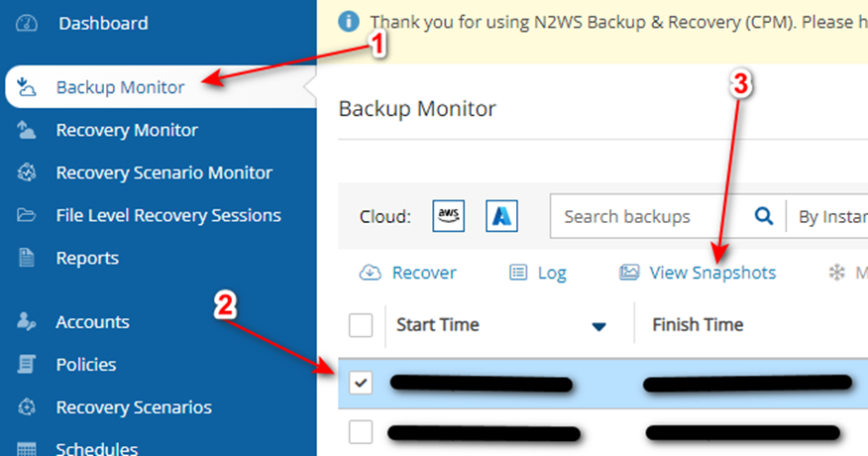Viewport: 868px width, 456px height.
Task: Click the Accounts user icon
Action: [26, 321]
